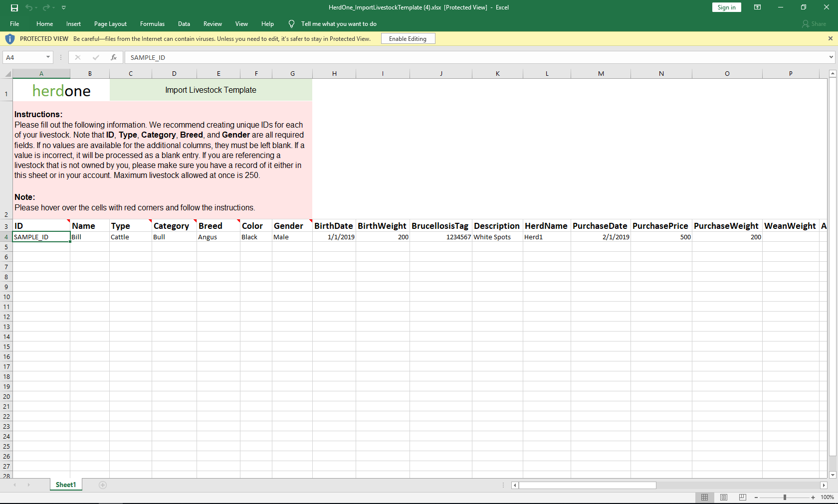
Task: Click the horizontal scrollbar thumb
Action: pyautogui.click(x=588, y=485)
